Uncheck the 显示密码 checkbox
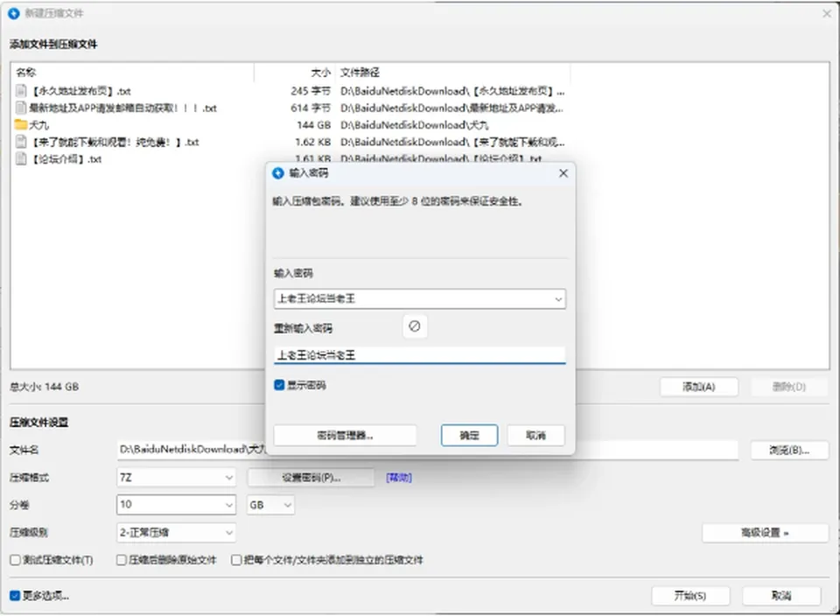The image size is (840, 616). (279, 385)
